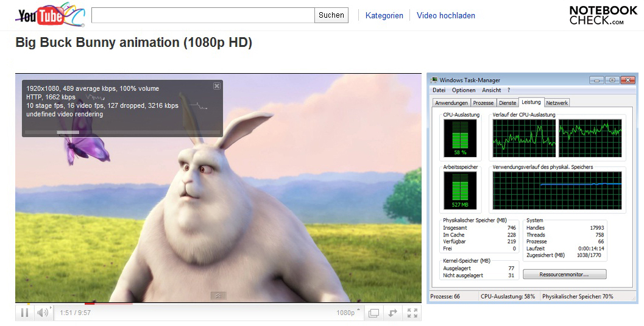Viewport: 644px width, 326px height.
Task: Click the CPU-Auslastung 58 % meter
Action: coord(460,138)
